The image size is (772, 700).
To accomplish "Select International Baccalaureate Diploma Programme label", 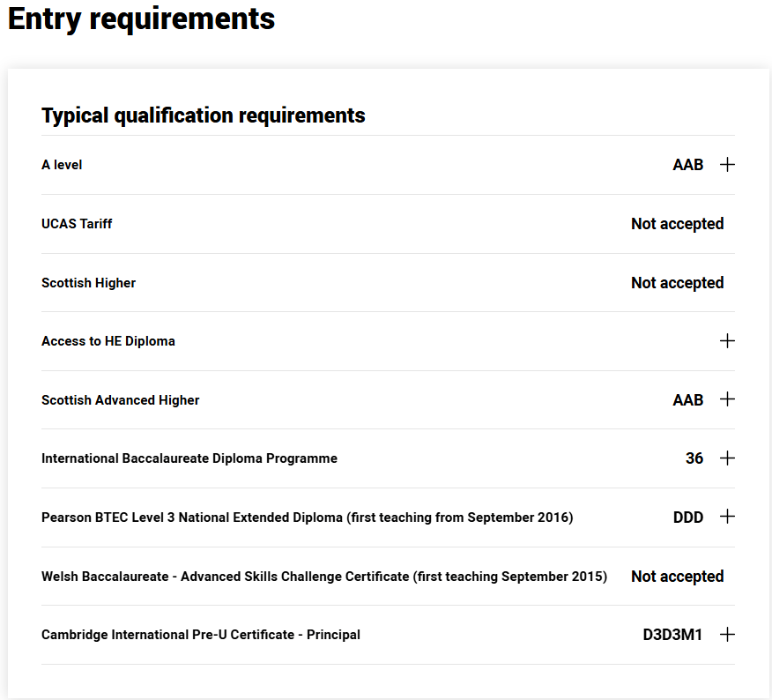I will [189, 458].
